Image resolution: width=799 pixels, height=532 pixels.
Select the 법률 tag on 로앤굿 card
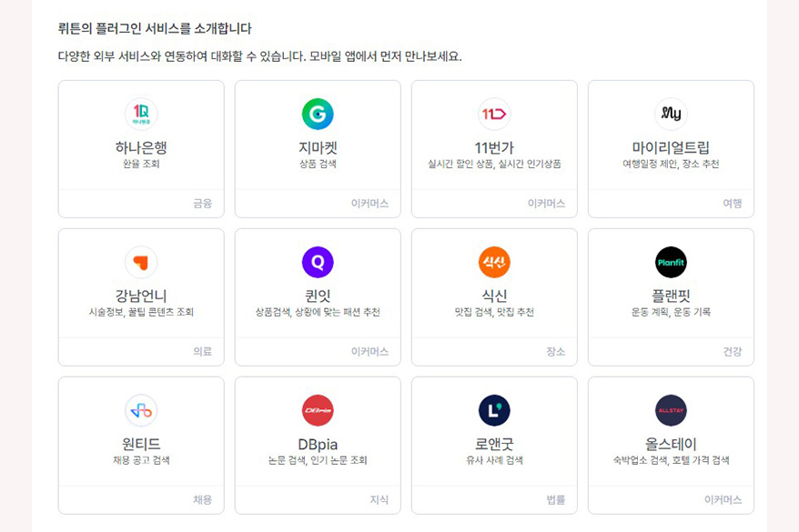[x=556, y=499]
